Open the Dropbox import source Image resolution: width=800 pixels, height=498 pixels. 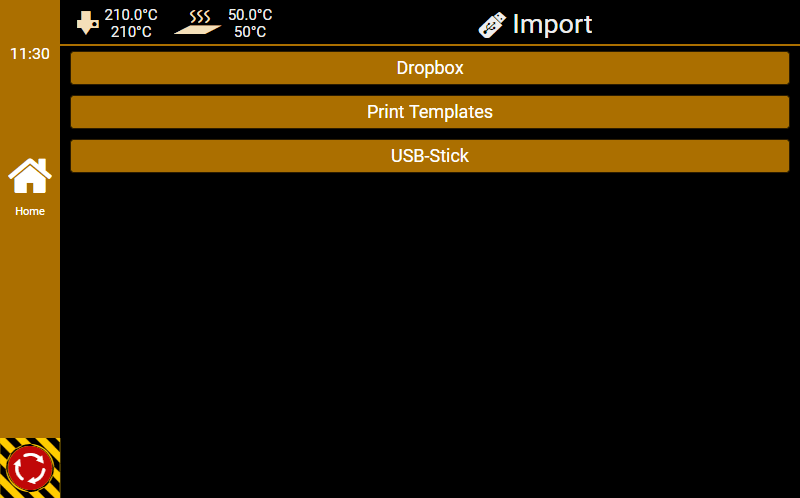430,68
